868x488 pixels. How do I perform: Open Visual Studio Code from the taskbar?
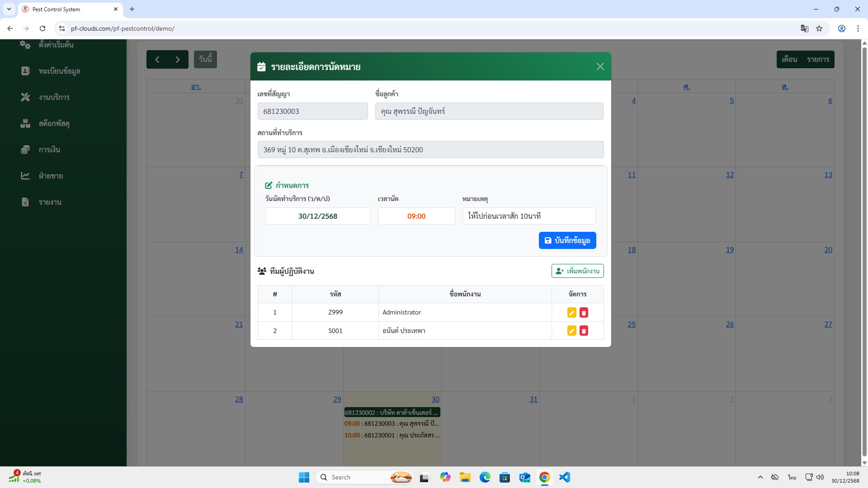564,477
